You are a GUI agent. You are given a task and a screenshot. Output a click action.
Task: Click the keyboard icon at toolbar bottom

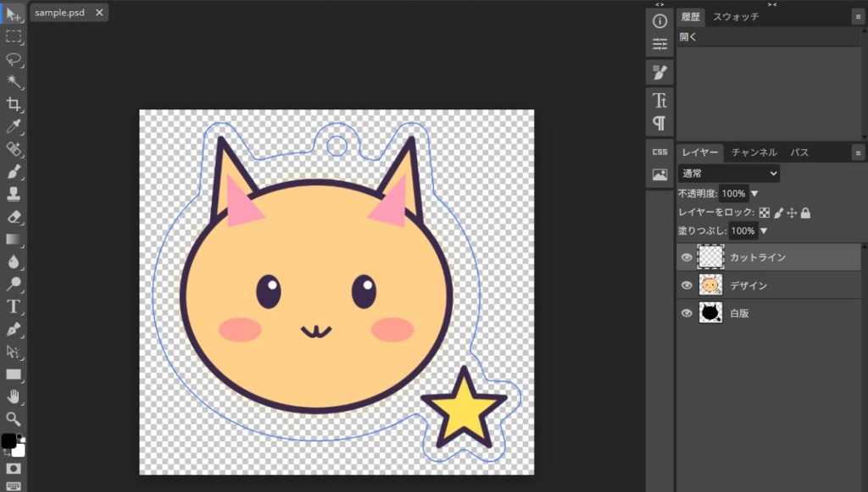tap(14, 486)
